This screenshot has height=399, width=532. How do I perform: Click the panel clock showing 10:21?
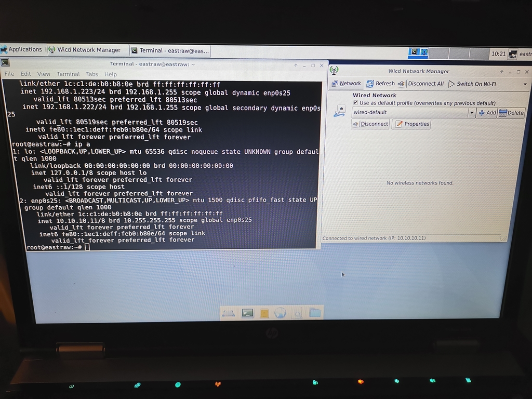point(498,54)
